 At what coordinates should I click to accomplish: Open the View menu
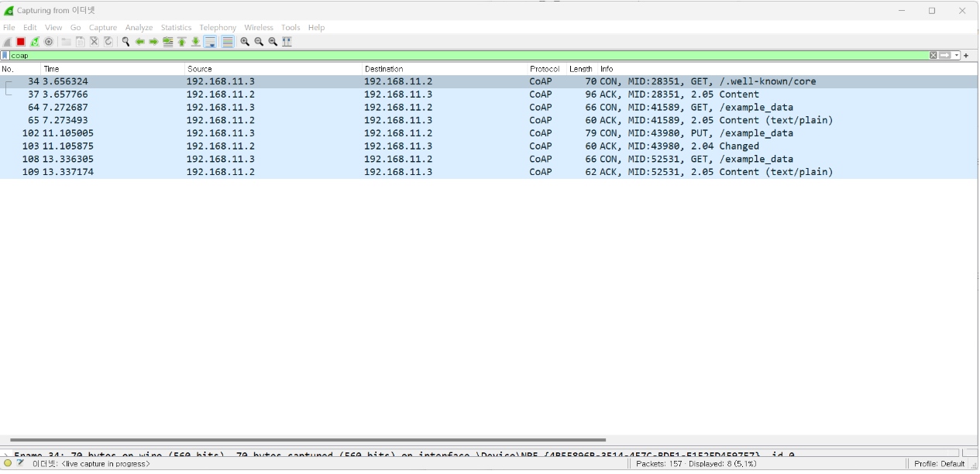tap(53, 28)
